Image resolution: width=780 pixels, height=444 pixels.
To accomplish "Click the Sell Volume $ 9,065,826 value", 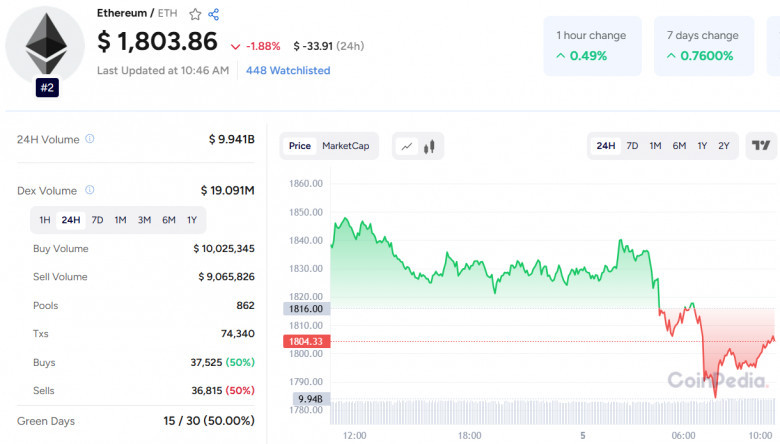I will [x=226, y=277].
